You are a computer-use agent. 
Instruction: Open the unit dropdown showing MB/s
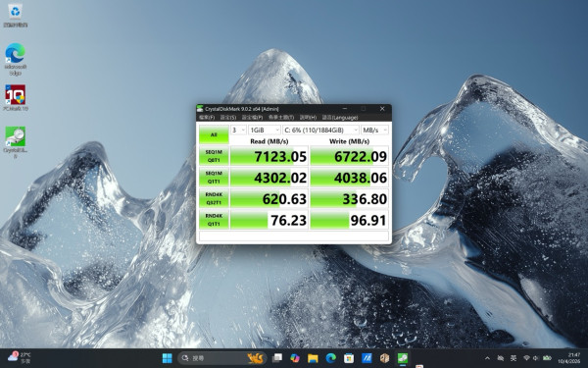(374, 130)
